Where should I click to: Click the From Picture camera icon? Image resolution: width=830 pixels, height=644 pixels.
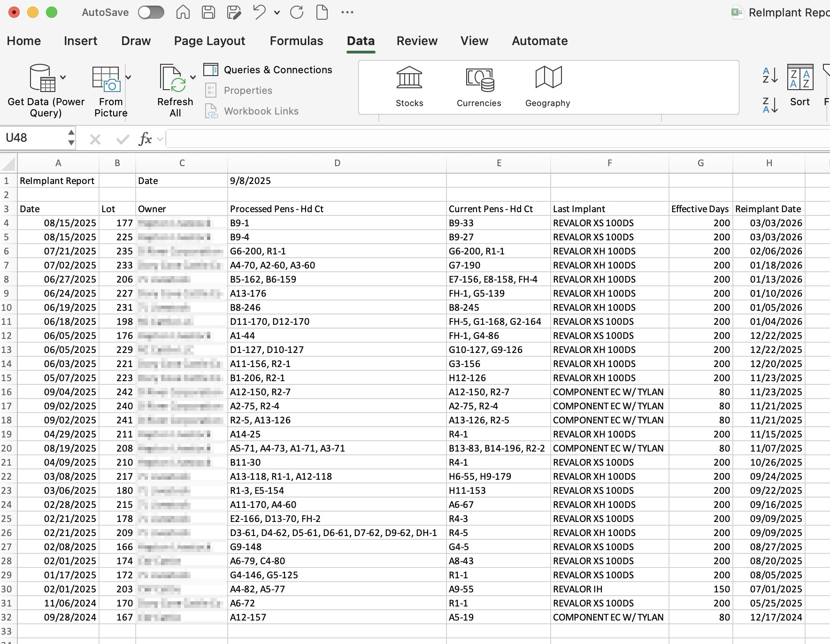pos(107,78)
